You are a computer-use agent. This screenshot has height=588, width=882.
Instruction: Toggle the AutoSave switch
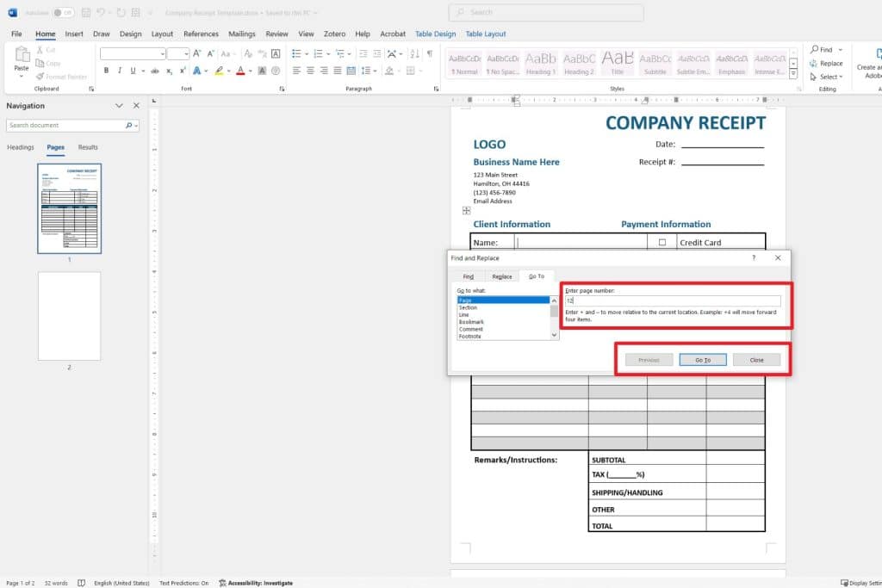[62, 13]
